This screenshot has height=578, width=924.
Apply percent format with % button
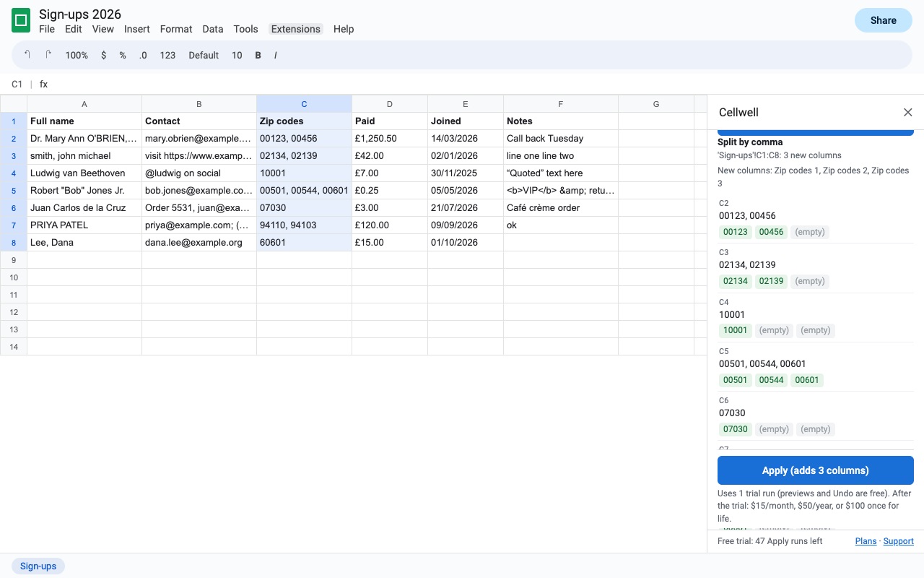point(123,55)
